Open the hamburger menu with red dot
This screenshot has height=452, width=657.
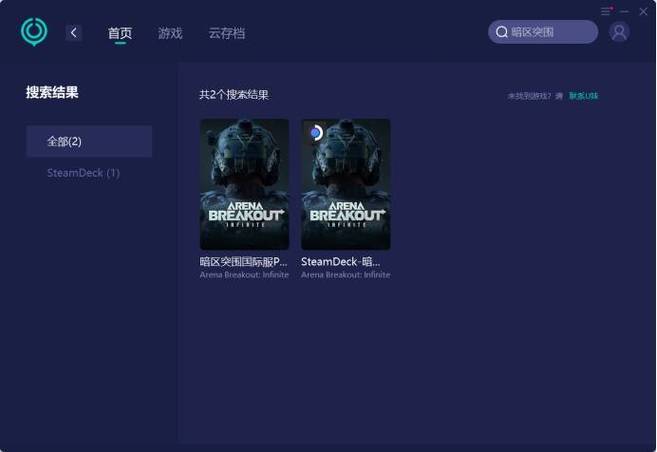606,11
